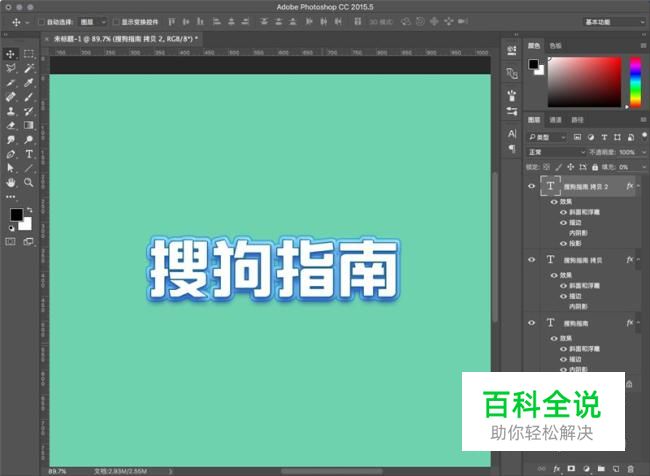This screenshot has height=476, width=650.
Task: Select the Eraser tool
Action: click(x=10, y=125)
